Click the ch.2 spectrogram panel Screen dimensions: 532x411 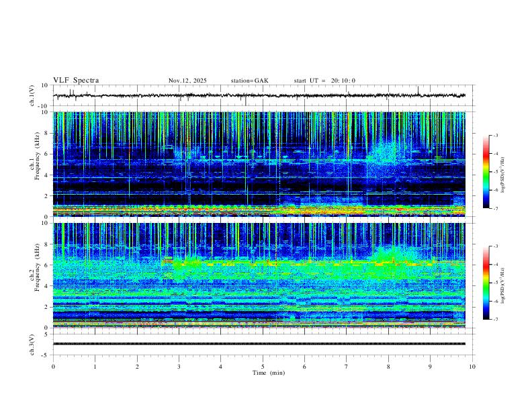[x=259, y=275]
